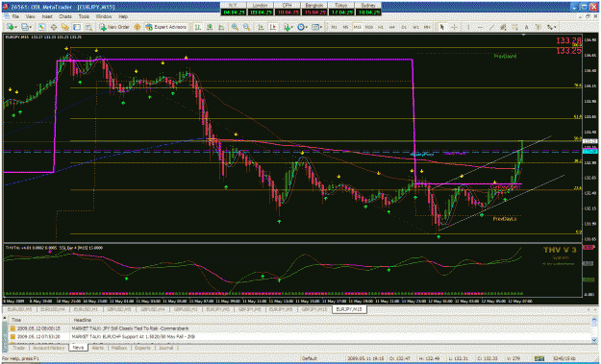The height and width of the screenshot is (364, 601).
Task: Set timeframe to M5
Action: pyautogui.click(x=346, y=27)
